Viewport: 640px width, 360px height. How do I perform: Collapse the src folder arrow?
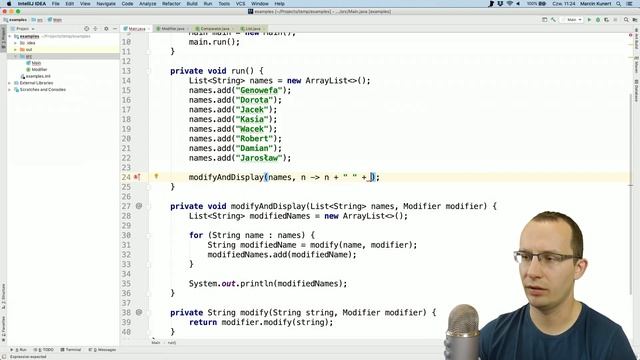[16, 56]
